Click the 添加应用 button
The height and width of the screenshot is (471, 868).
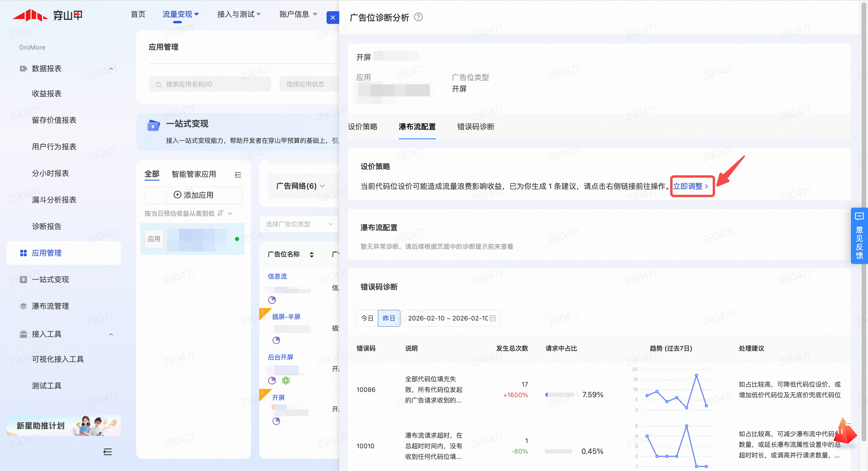193,195
